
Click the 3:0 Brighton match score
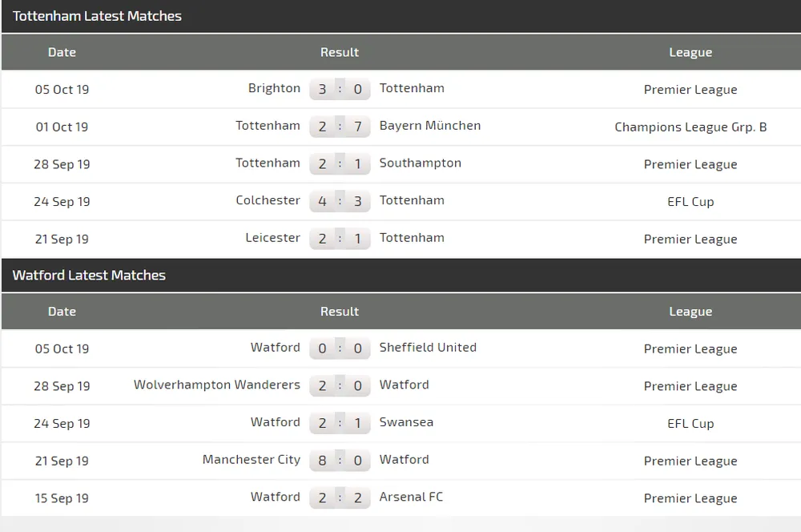tap(340, 89)
